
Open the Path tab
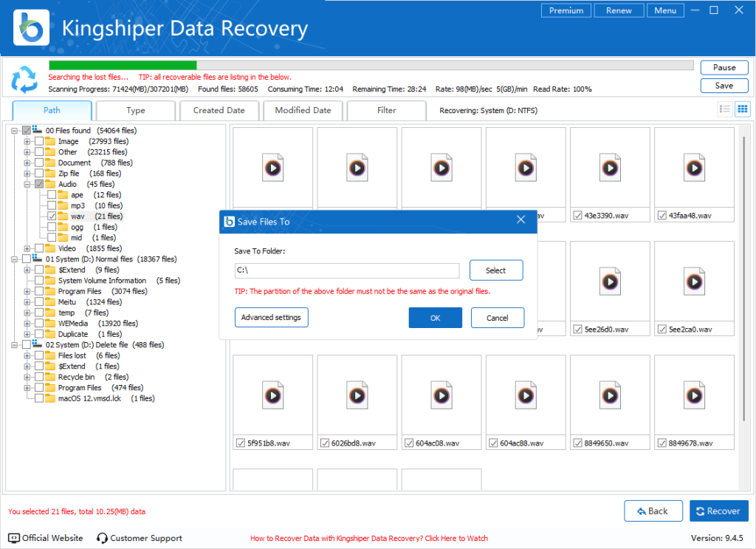[52, 110]
